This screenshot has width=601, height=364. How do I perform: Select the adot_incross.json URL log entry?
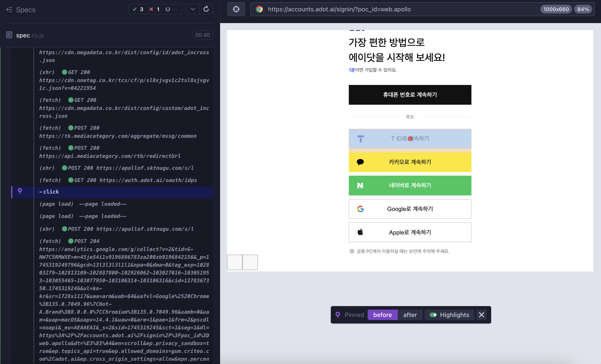(x=124, y=56)
